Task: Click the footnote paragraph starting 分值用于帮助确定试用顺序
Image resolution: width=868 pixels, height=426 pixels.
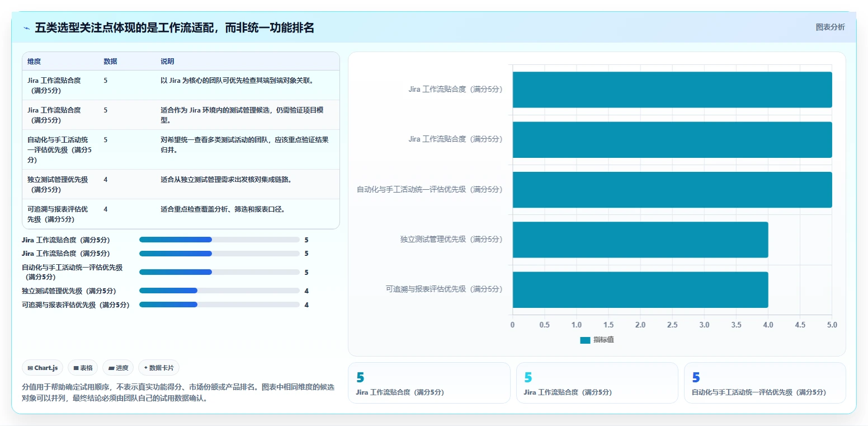Action: (x=178, y=393)
